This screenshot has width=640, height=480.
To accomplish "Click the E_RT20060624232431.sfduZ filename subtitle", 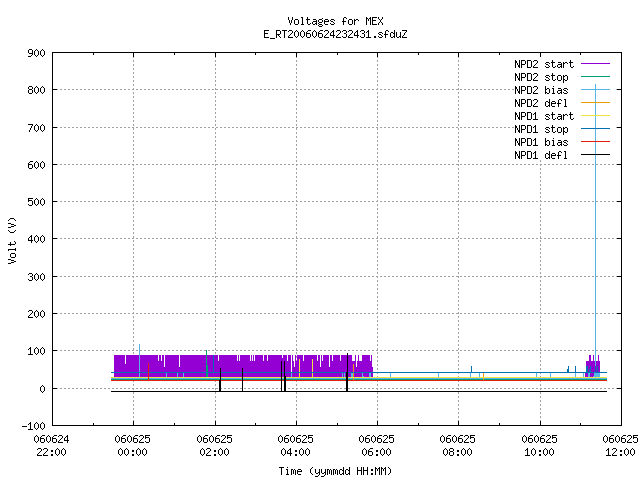I will coord(335,34).
